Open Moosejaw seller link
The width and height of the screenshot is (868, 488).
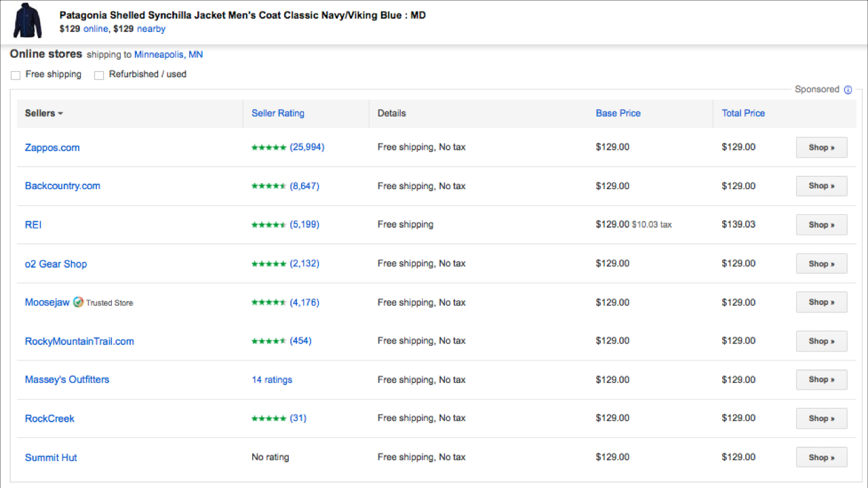[47, 302]
